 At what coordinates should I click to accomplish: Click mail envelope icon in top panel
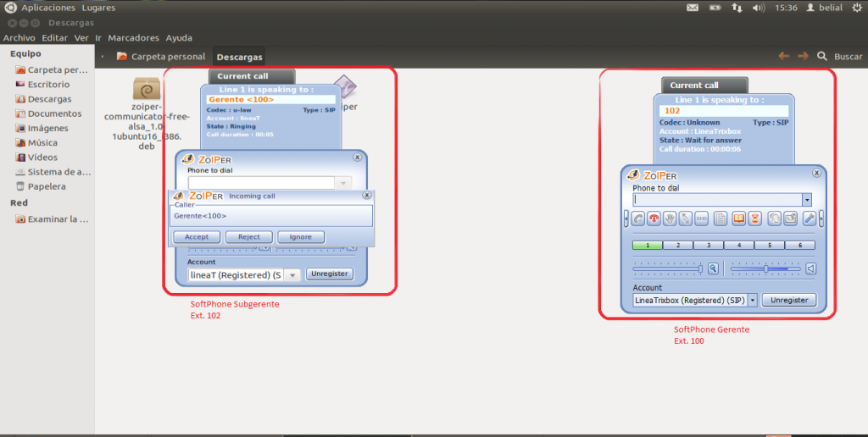coord(693,8)
